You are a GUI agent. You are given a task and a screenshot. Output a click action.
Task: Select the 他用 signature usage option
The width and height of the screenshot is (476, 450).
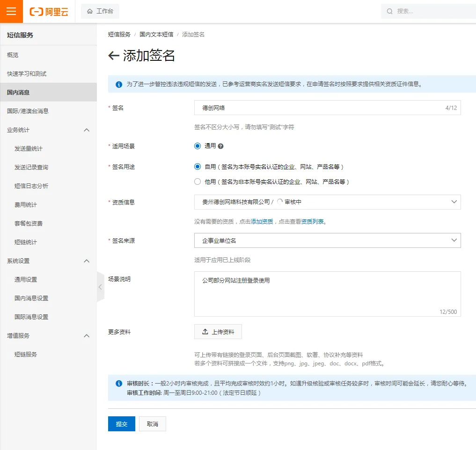coord(197,181)
